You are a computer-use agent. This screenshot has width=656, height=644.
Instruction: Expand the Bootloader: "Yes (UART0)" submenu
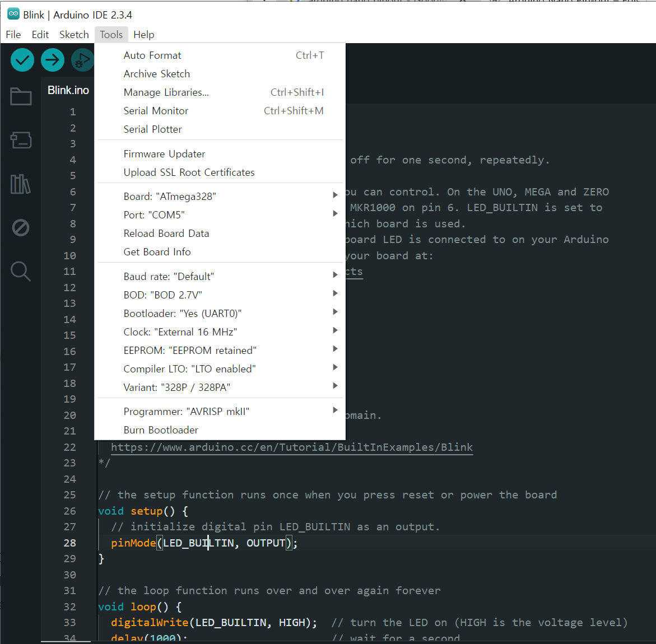220,313
